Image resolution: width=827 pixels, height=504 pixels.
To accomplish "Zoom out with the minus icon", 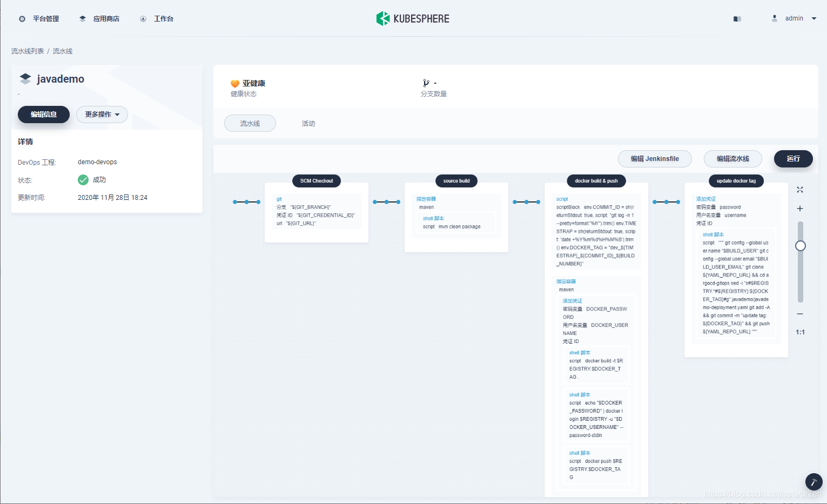I will coord(800,314).
